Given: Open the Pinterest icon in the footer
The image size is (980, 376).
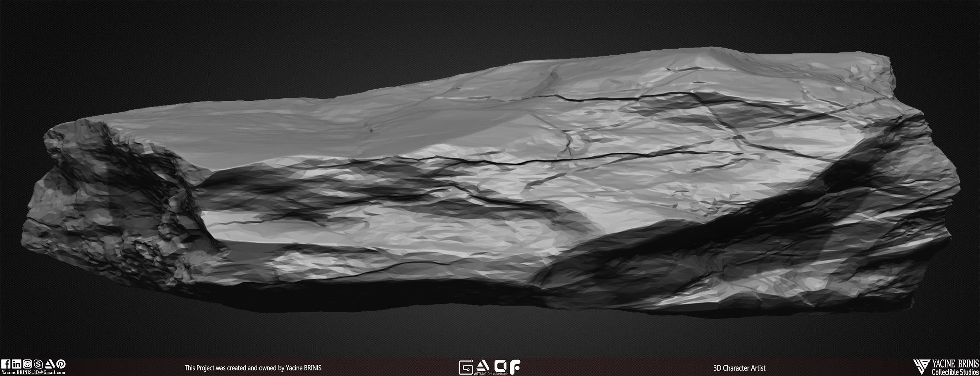Looking at the screenshot, I should click(x=61, y=364).
